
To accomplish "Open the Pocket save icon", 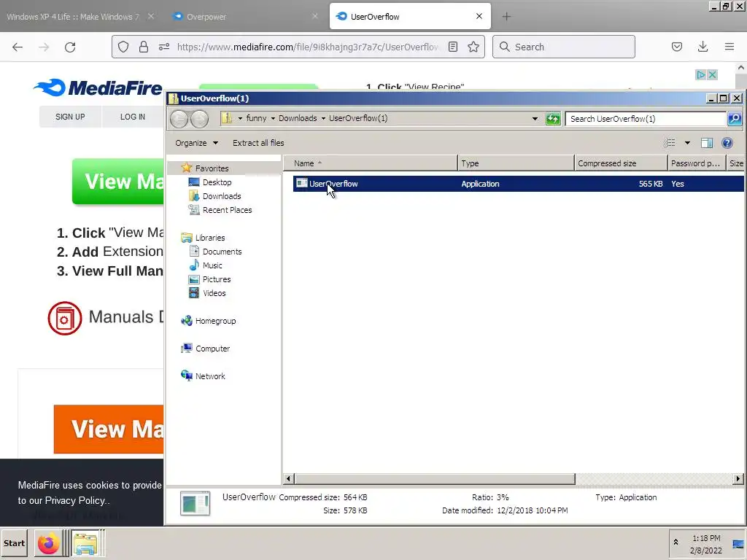I will pos(676,47).
